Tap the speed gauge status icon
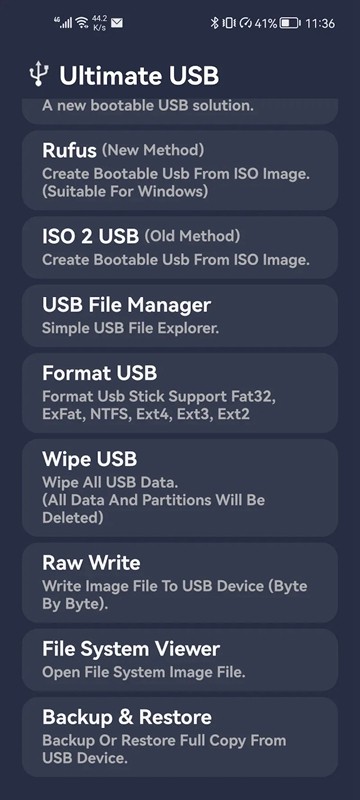The image size is (360, 800). [246, 23]
